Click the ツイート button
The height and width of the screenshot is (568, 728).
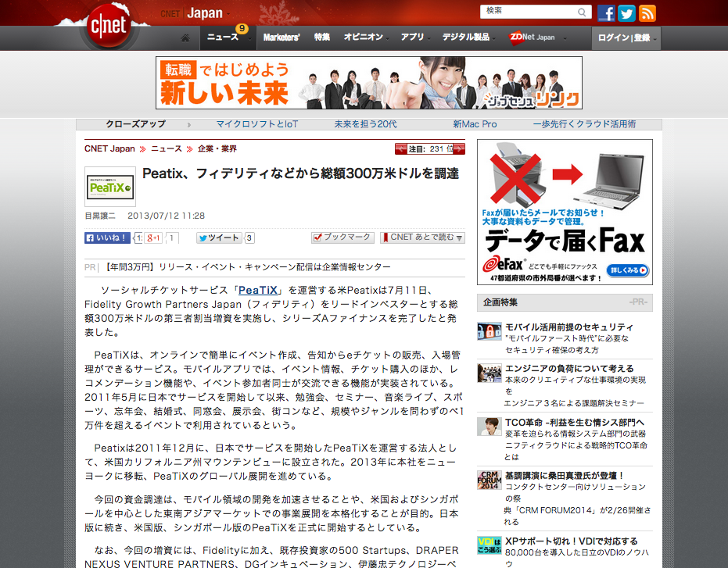pos(219,238)
